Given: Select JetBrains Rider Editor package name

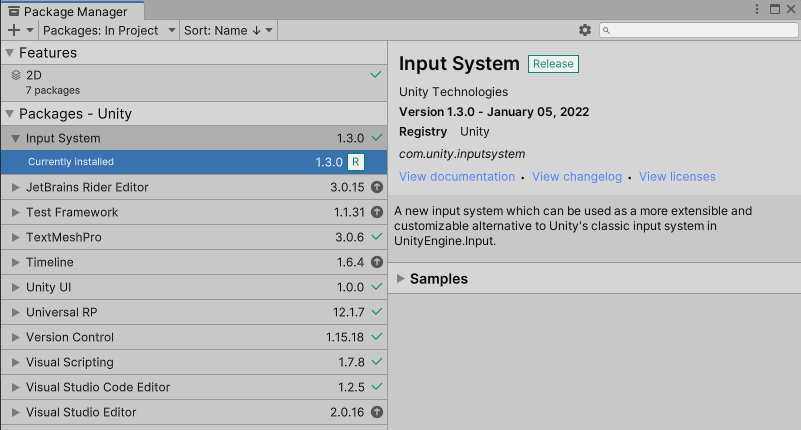Looking at the screenshot, I should click(x=87, y=187).
